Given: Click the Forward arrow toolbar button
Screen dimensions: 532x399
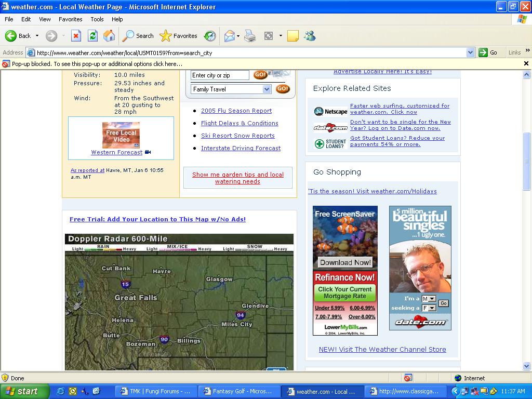Looking at the screenshot, I should point(51,36).
